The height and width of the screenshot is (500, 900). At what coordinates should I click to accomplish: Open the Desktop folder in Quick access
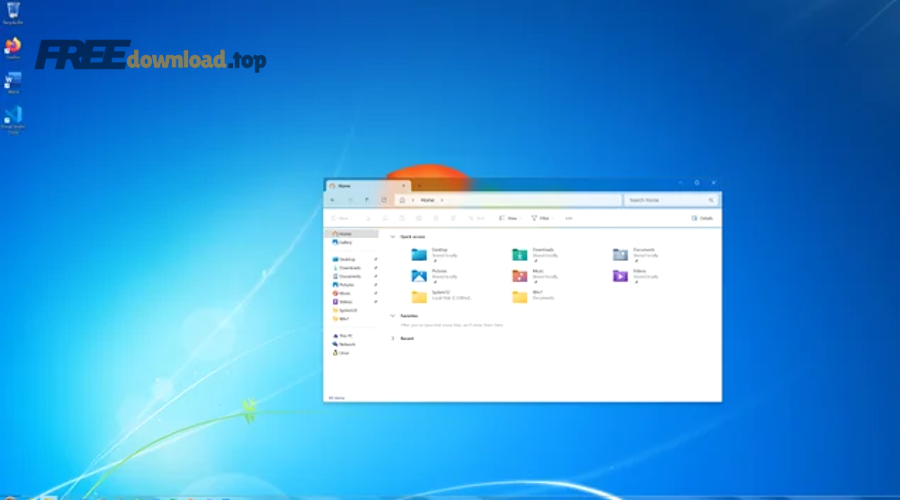click(x=435, y=254)
